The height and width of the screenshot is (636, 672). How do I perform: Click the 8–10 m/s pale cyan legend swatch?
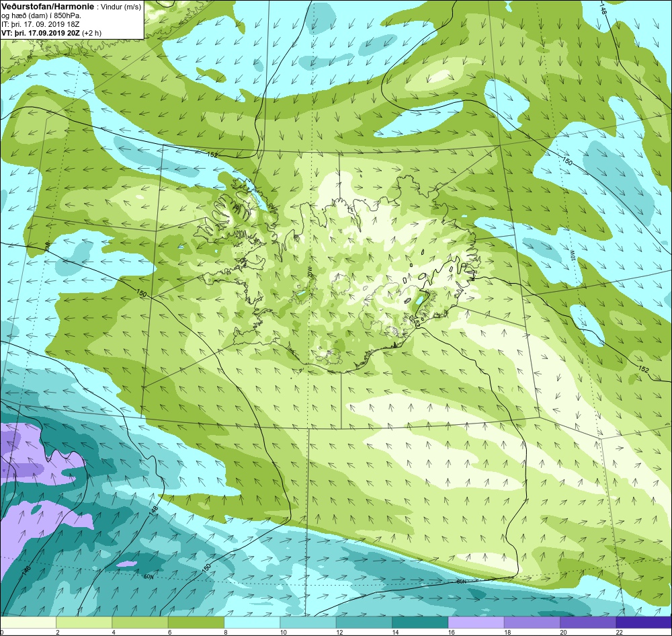tap(252, 622)
